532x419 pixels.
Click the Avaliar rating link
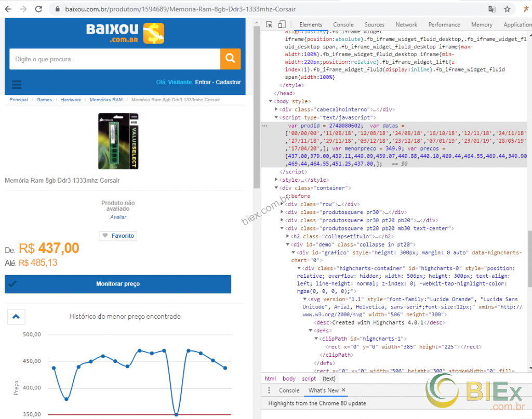coord(118,217)
